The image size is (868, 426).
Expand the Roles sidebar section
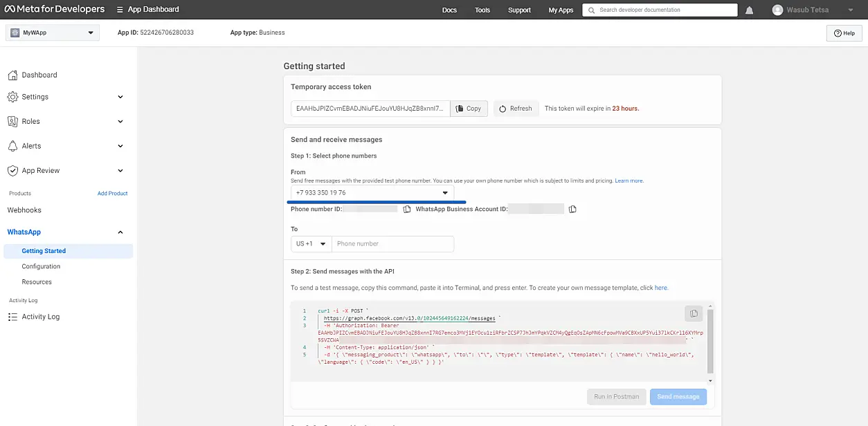120,121
